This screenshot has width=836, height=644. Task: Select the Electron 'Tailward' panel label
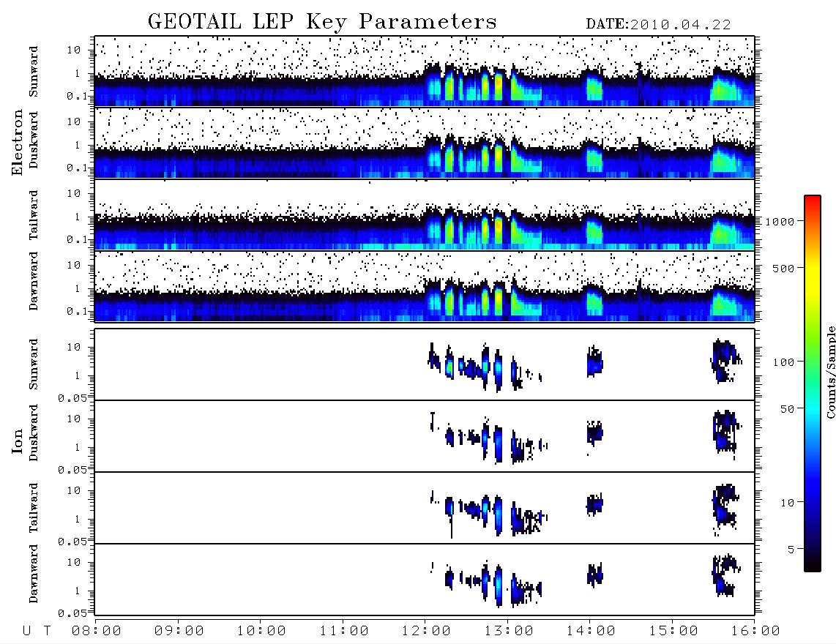tap(34, 215)
